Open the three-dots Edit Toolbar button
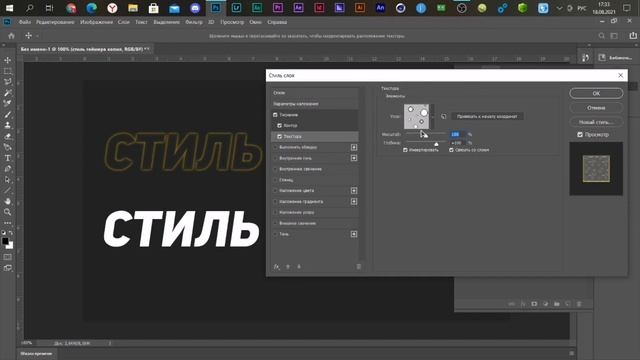Viewport: 640px width, 360px height. click(x=7, y=223)
